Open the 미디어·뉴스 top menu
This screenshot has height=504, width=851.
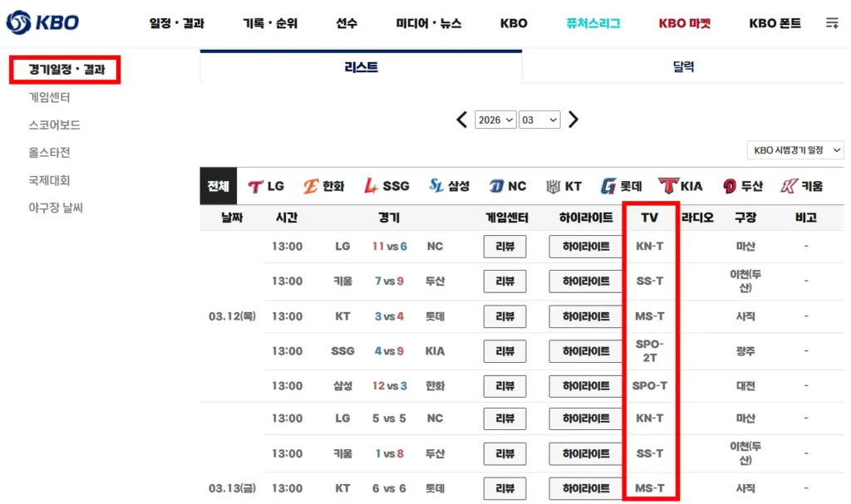[429, 23]
